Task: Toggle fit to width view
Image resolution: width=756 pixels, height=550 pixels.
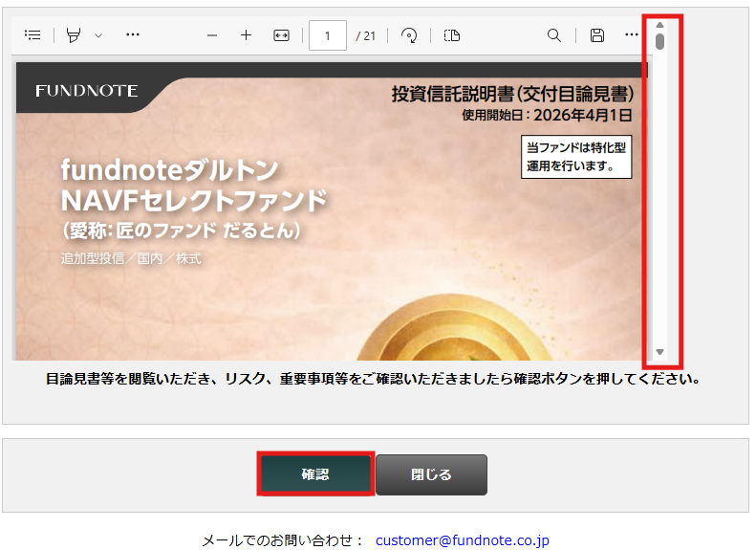Action: pos(281,35)
